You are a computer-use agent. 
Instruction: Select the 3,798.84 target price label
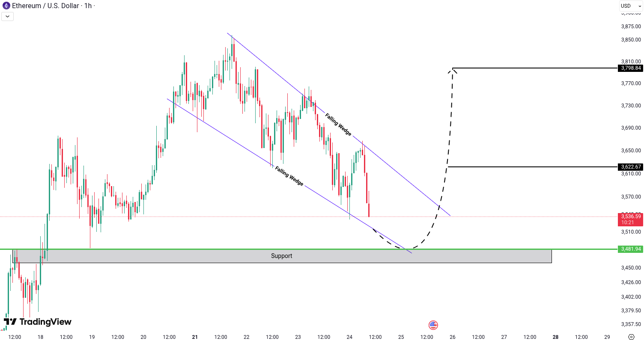pyautogui.click(x=631, y=68)
